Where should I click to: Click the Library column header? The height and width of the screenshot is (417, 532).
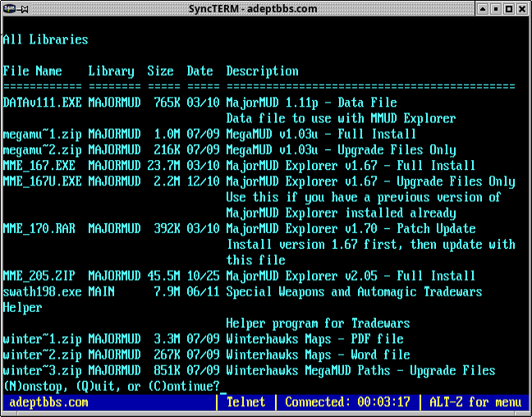[x=112, y=71]
